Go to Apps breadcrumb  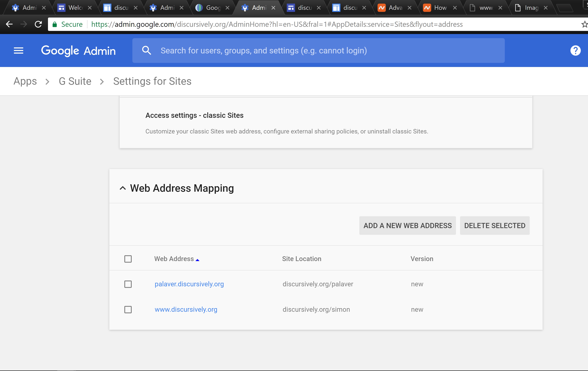point(25,81)
